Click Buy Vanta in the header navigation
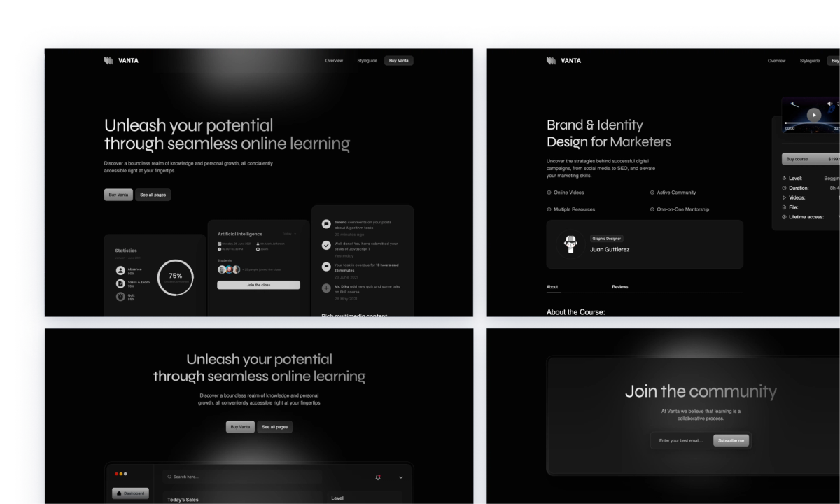The width and height of the screenshot is (840, 504). 398,61
